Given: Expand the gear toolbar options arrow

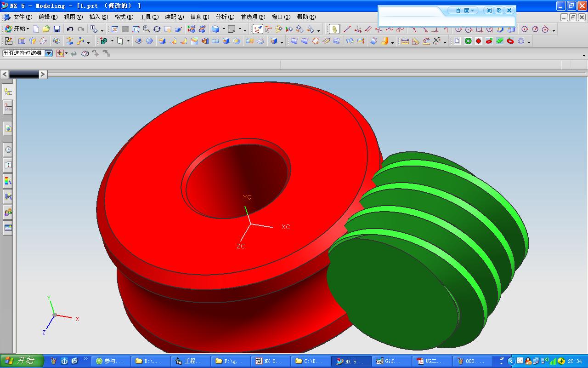Looking at the screenshot, I should [529, 42].
